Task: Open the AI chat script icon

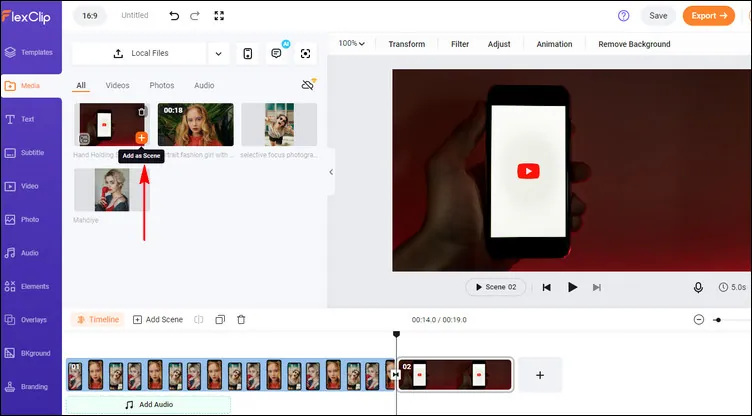Action: tap(277, 53)
